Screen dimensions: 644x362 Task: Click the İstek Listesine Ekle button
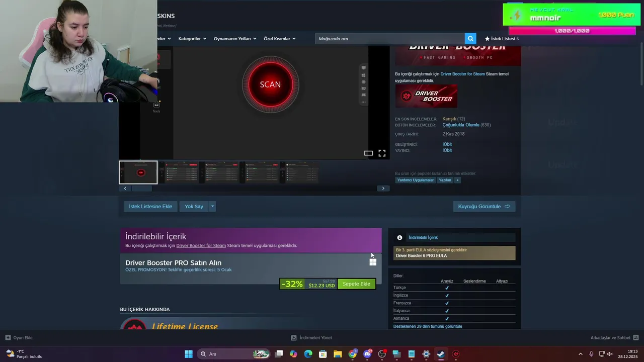[150, 206]
